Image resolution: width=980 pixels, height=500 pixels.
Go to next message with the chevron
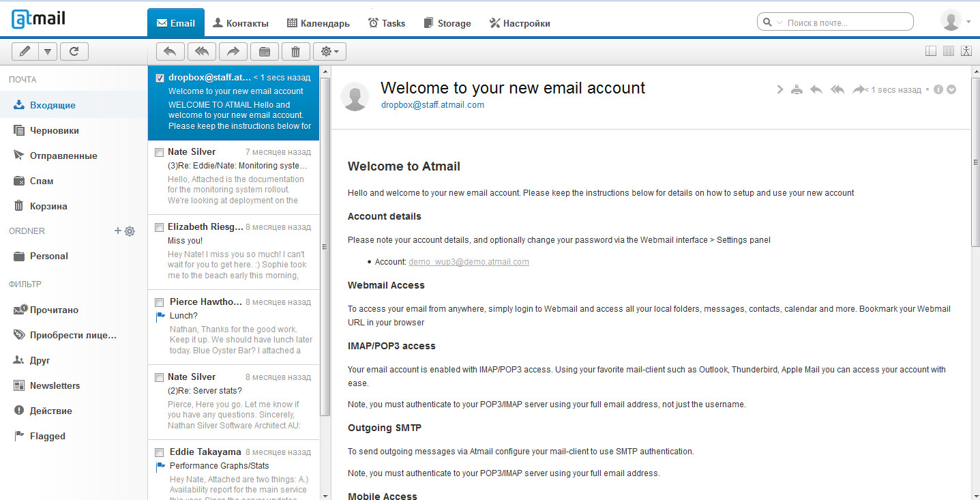780,89
